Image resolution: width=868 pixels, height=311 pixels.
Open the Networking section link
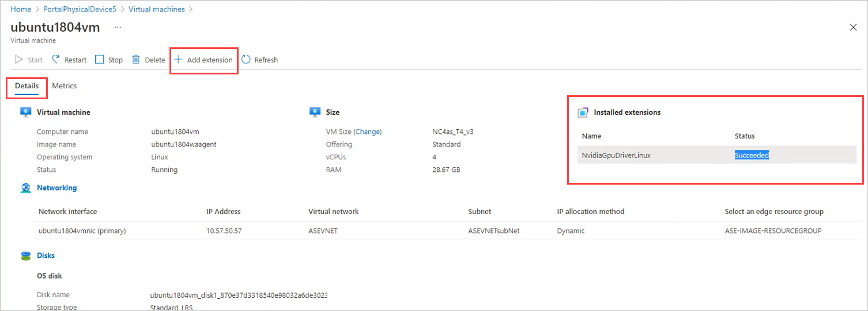pos(56,188)
